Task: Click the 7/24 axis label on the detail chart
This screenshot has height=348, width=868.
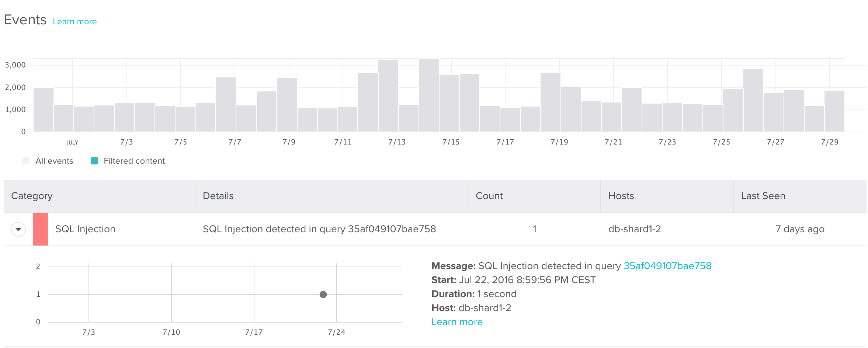Action: pos(336,333)
